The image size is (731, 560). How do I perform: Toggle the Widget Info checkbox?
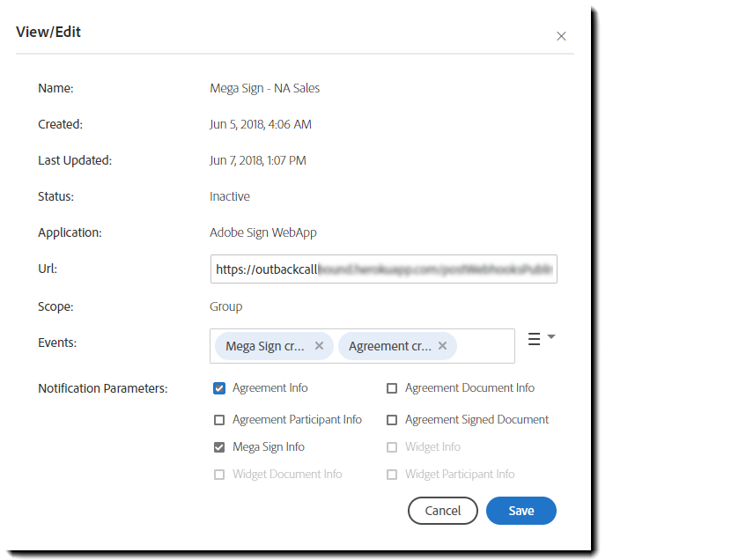(x=392, y=447)
